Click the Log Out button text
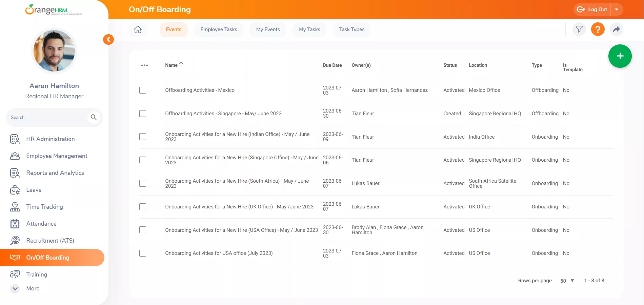The height and width of the screenshot is (305, 644). coord(598,9)
